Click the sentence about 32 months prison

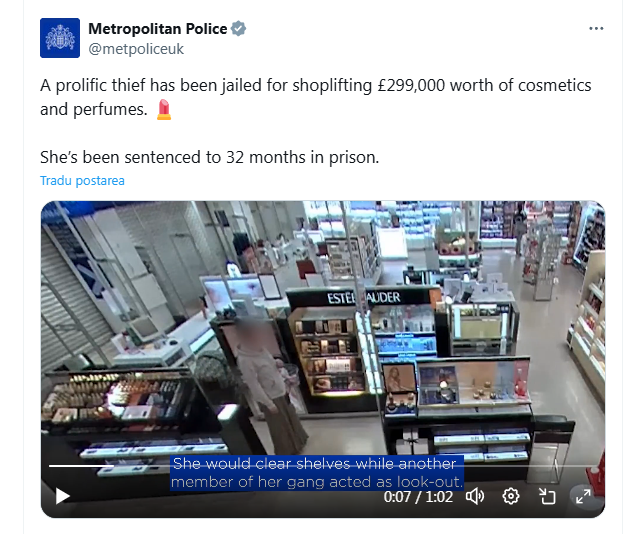209,157
